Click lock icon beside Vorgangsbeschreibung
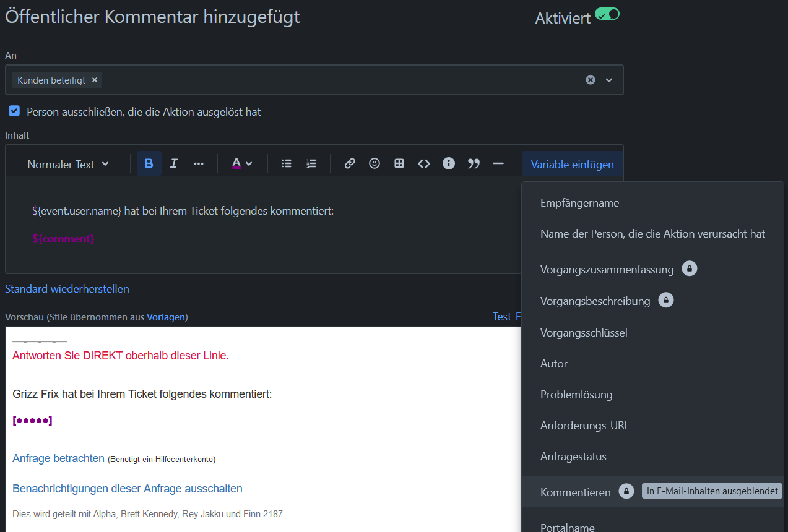 tap(666, 300)
